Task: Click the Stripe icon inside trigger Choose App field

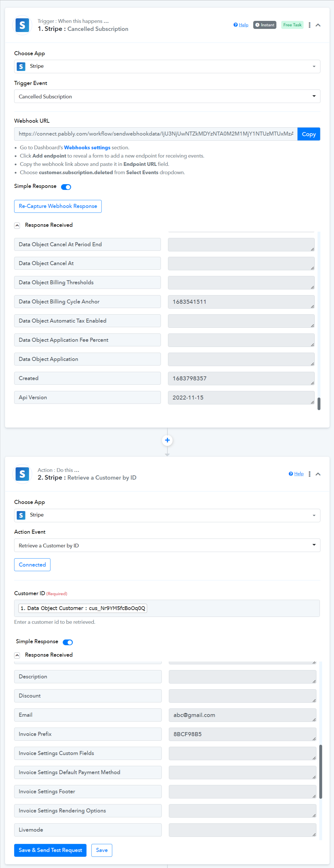Action: coord(21,66)
